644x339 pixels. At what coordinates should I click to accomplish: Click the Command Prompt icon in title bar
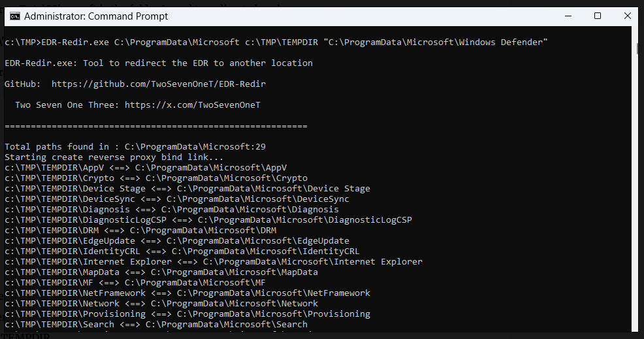(14, 16)
